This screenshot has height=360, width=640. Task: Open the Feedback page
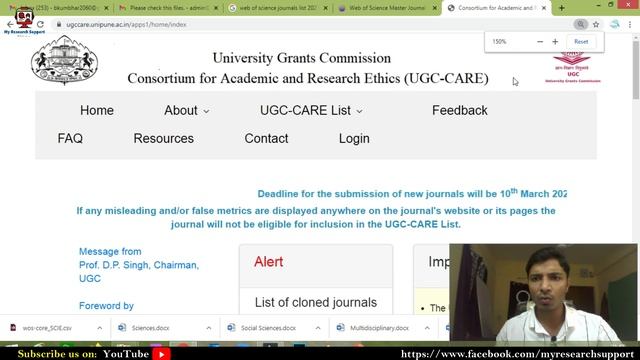point(460,110)
